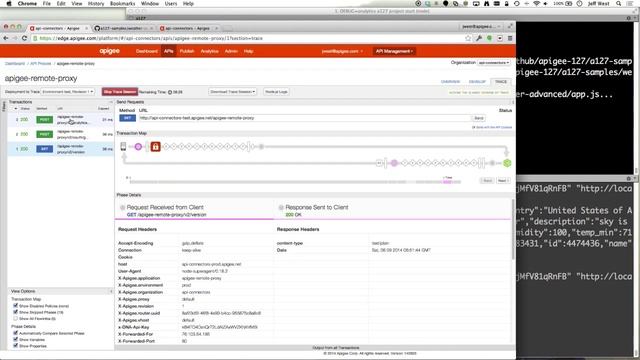The height and width of the screenshot is (360, 640).
Task: Click the Back button in Transaction Map
Action: point(487,180)
